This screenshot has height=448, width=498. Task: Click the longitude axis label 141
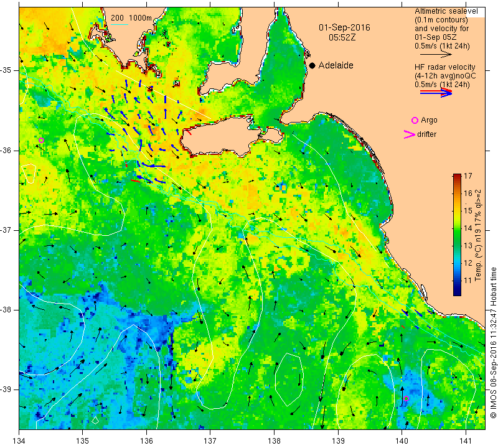(466, 441)
